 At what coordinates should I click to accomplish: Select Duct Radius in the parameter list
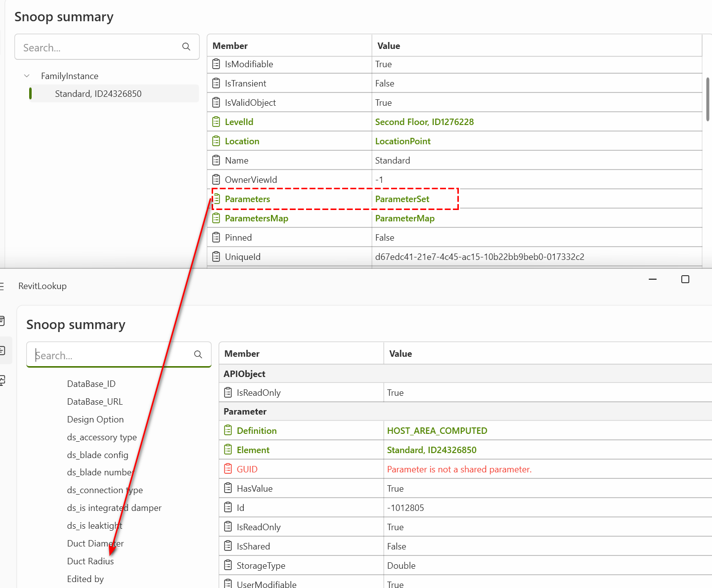90,561
